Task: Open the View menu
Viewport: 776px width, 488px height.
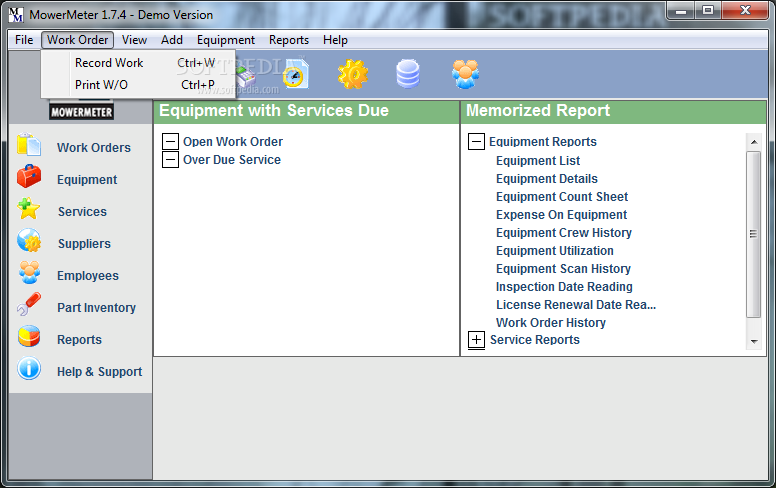Action: pyautogui.click(x=134, y=40)
